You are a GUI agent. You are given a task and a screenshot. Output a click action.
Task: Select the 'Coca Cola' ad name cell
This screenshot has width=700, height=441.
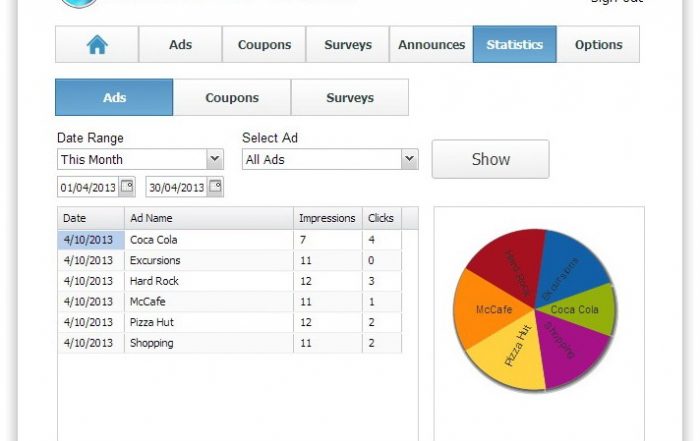pos(209,240)
